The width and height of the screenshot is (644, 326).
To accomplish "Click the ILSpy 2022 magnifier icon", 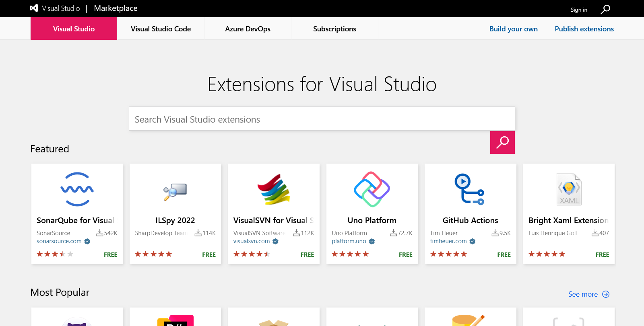I will tap(175, 192).
